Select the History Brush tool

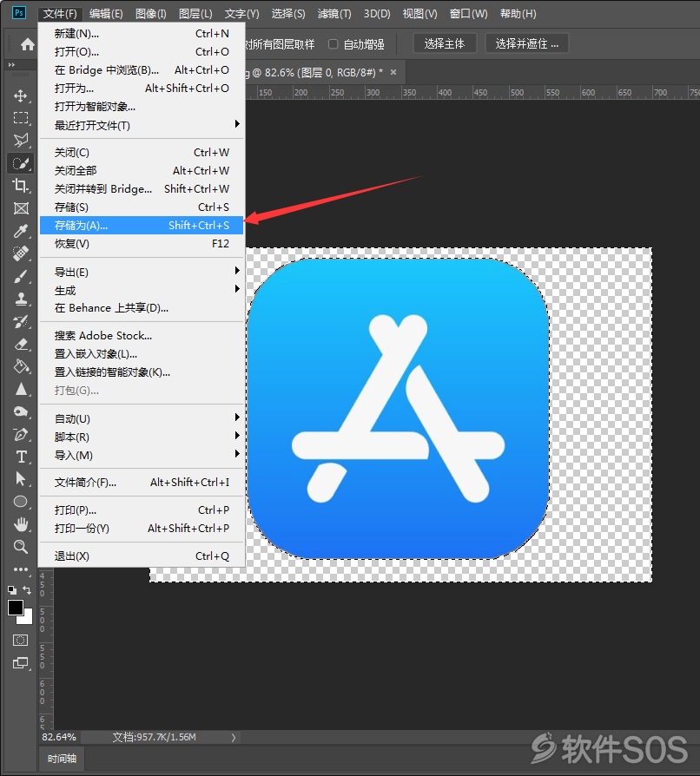tap(21, 322)
